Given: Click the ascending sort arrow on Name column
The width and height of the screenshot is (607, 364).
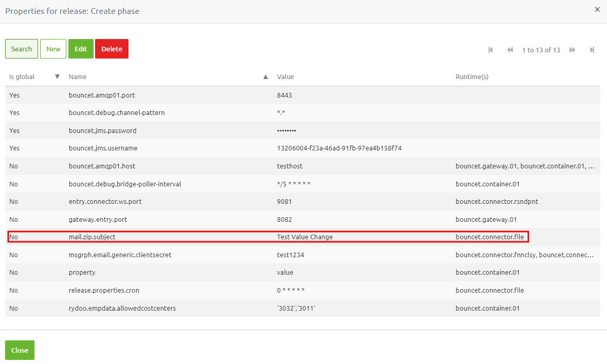Looking at the screenshot, I should pyautogui.click(x=266, y=76).
